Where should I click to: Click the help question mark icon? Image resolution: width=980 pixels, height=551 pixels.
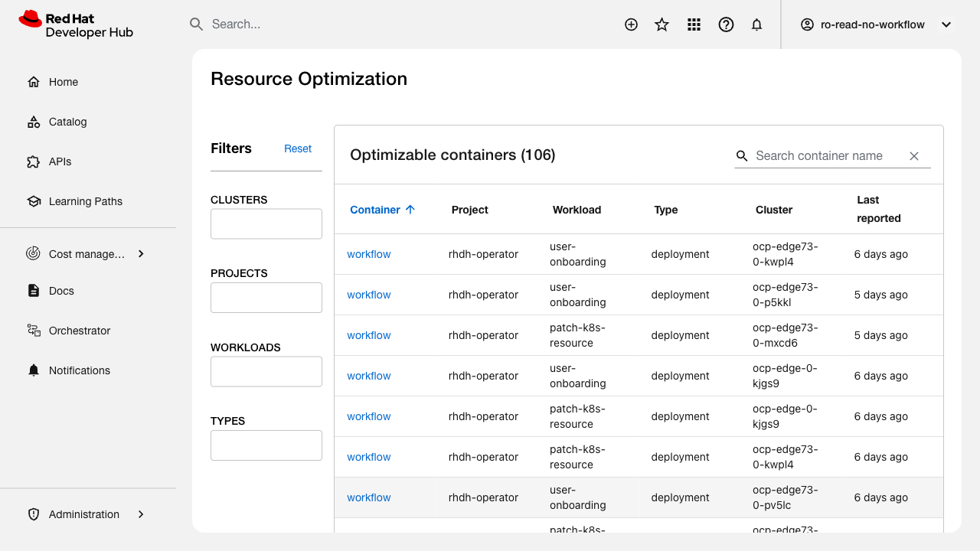(726, 24)
